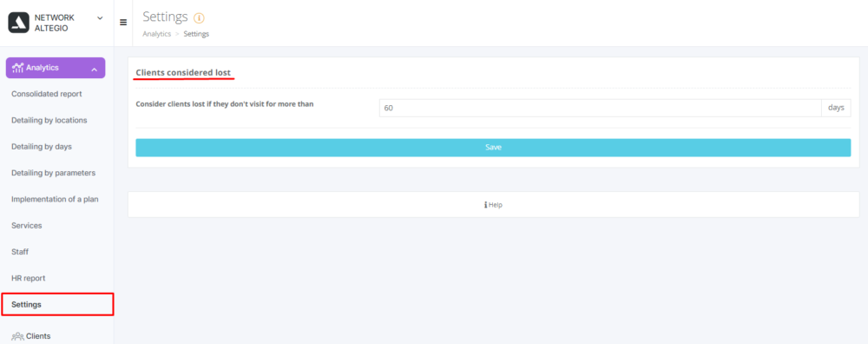The width and height of the screenshot is (868, 344).
Task: Click the Altegio logo icon
Action: pyautogui.click(x=18, y=23)
